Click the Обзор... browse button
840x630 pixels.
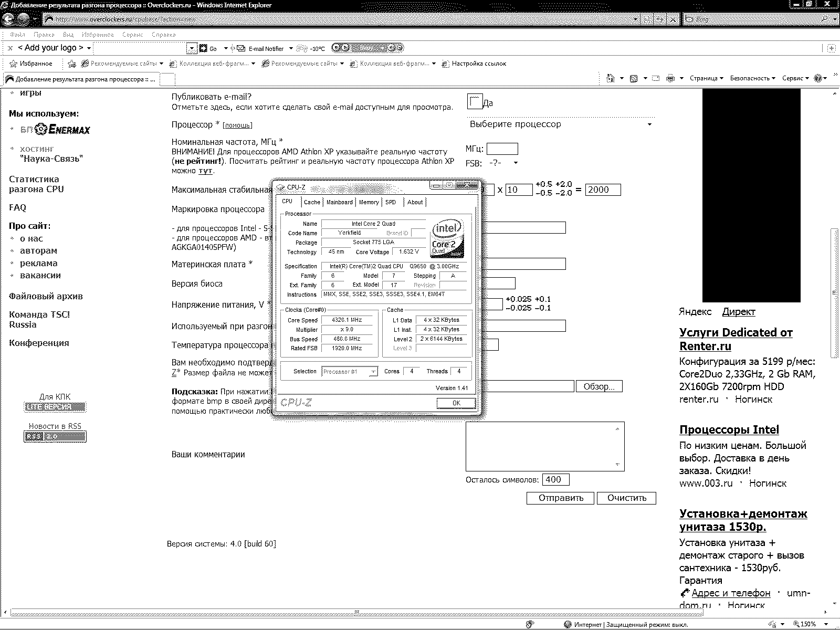point(599,387)
